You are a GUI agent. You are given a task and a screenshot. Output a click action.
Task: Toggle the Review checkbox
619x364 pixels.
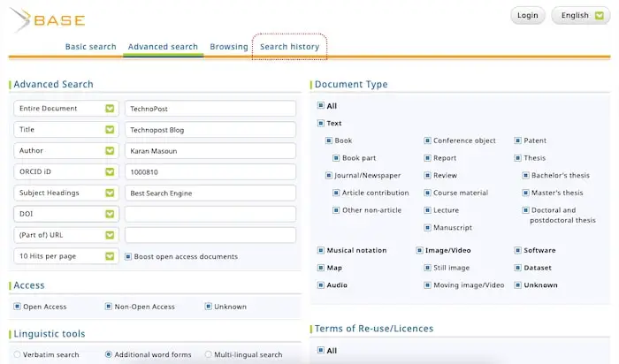coord(427,175)
